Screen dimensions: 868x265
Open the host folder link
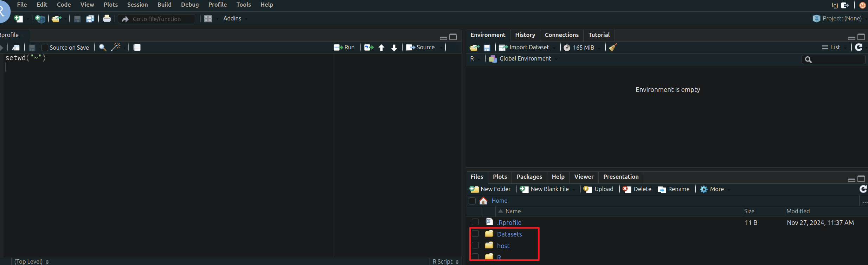click(503, 246)
